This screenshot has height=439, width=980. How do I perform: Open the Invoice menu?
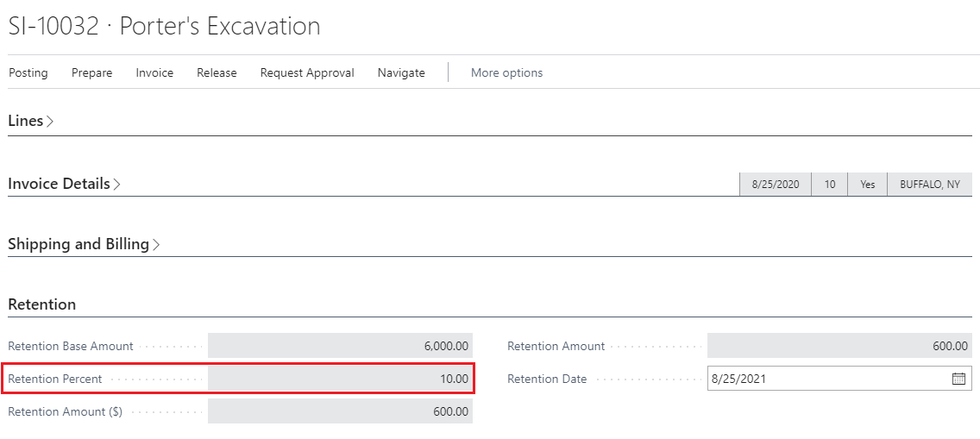click(154, 72)
